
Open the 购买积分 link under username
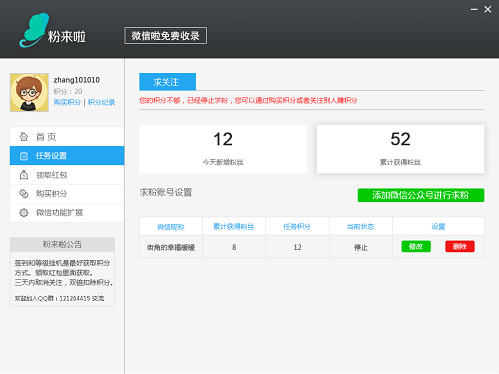[67, 102]
